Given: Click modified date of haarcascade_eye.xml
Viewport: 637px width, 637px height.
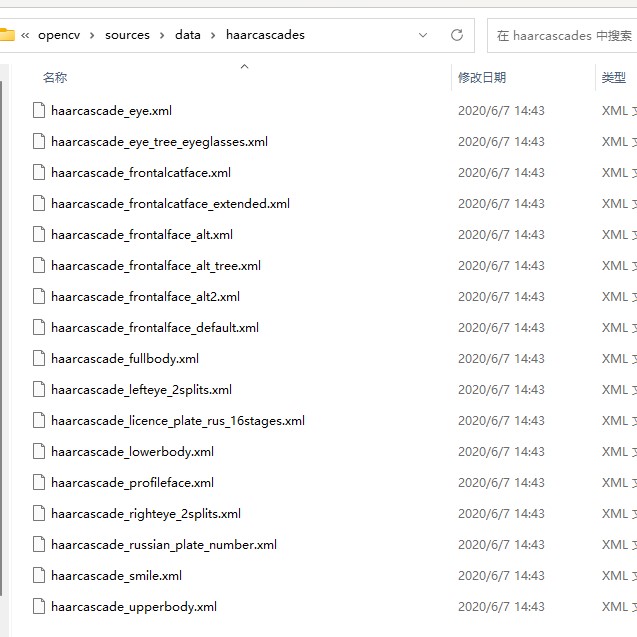Looking at the screenshot, I should [501, 110].
